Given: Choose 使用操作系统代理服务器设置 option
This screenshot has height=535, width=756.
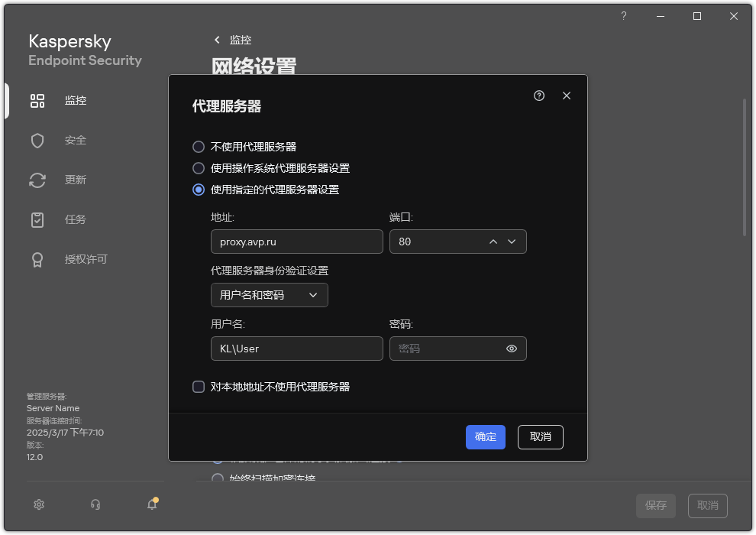Looking at the screenshot, I should 199,168.
